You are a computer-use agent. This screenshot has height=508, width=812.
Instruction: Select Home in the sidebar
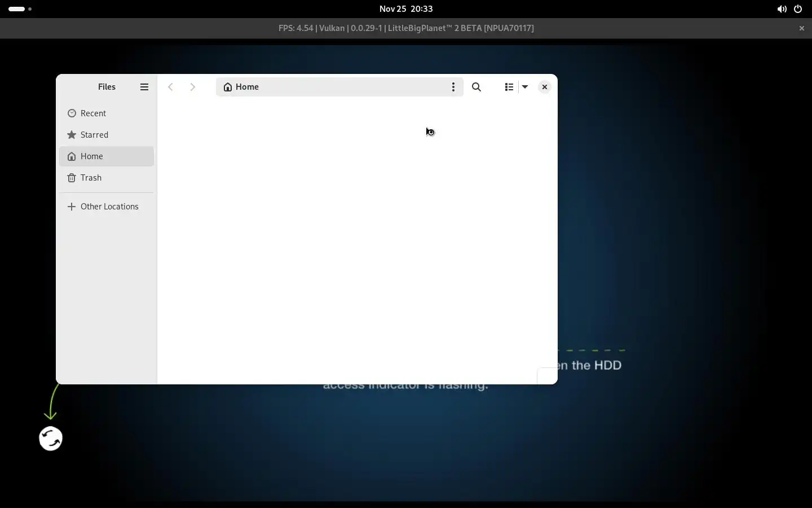(107, 156)
